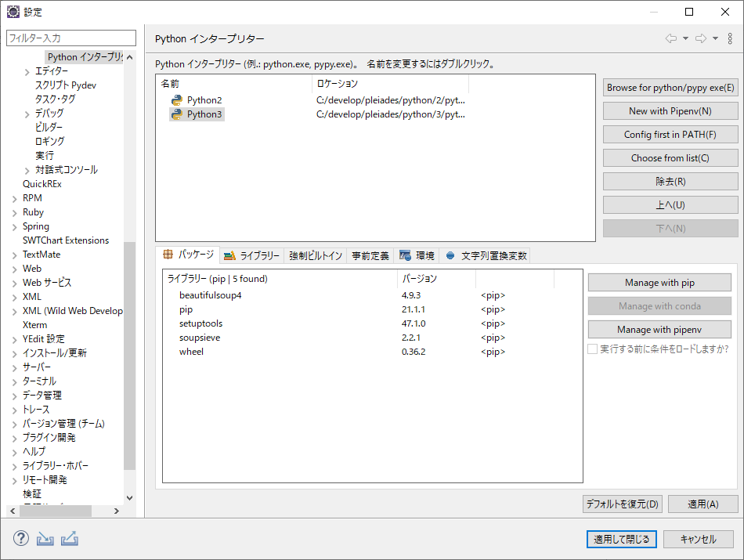This screenshot has width=744, height=560.
Task: Click the export preferences icon
Action: tap(69, 539)
